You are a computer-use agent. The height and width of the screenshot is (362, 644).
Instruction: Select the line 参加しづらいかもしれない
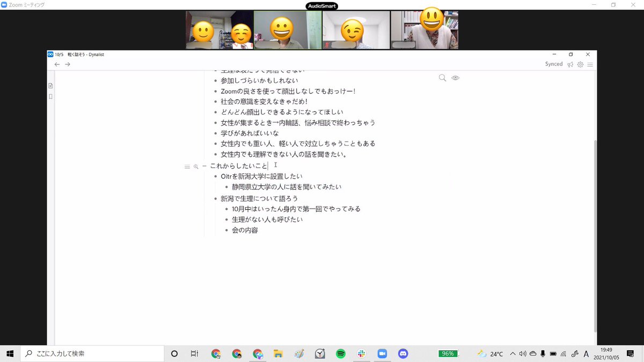pos(260,80)
